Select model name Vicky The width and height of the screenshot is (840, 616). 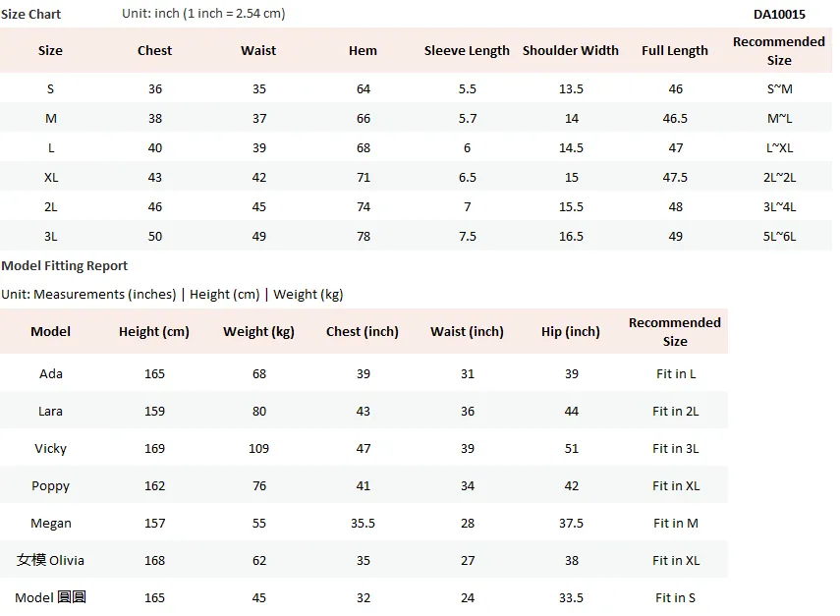pyautogui.click(x=51, y=449)
